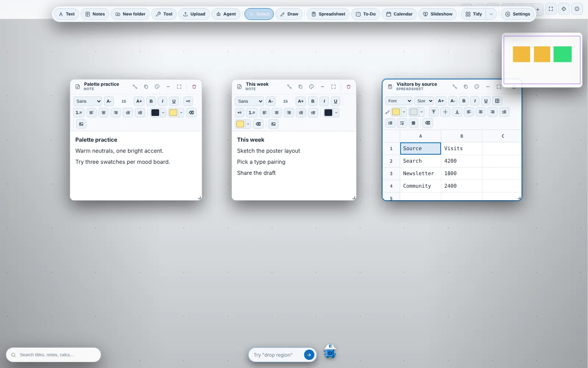
Task: Toggle underline in This week note
Action: pyautogui.click(x=336, y=101)
